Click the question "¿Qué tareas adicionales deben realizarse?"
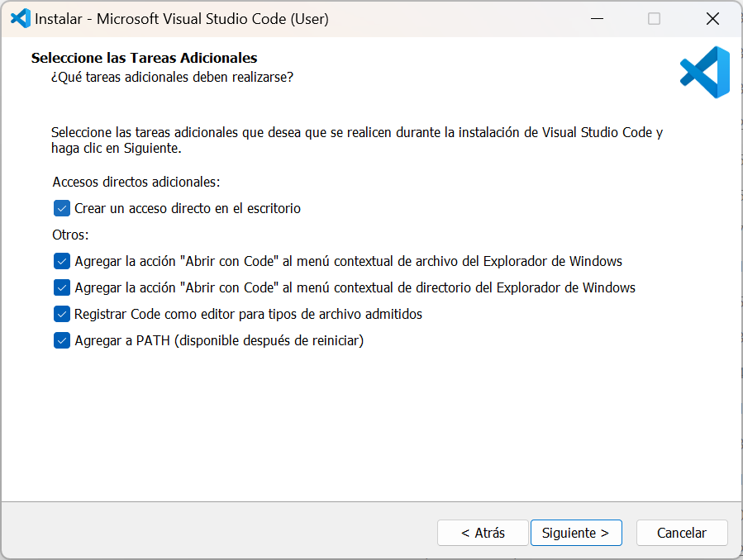Image resolution: width=743 pixels, height=560 pixels. [x=175, y=77]
